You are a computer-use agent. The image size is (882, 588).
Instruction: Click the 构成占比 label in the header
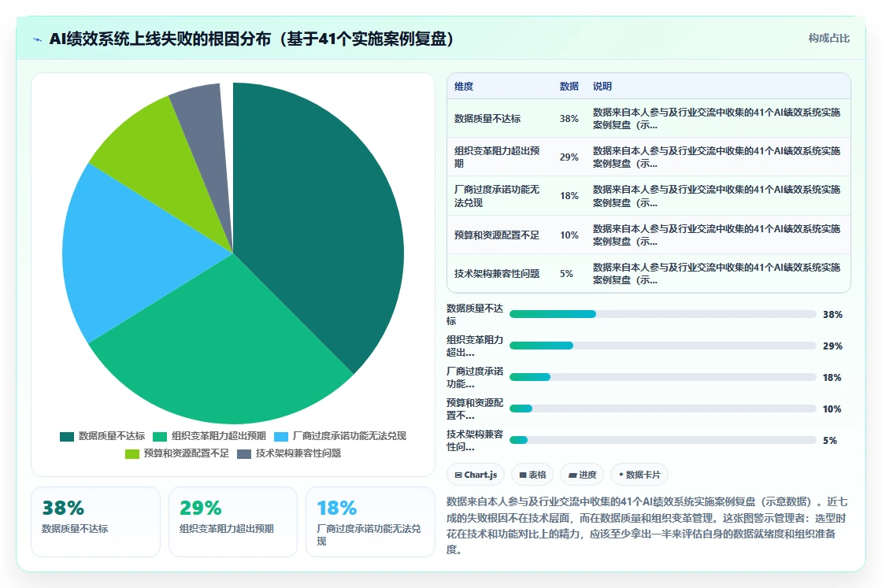(x=828, y=39)
